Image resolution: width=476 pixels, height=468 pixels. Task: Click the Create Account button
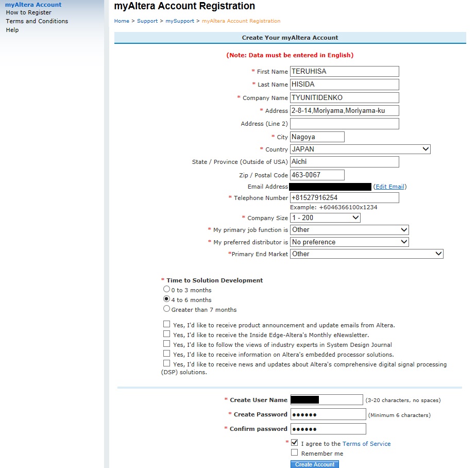[x=314, y=464]
